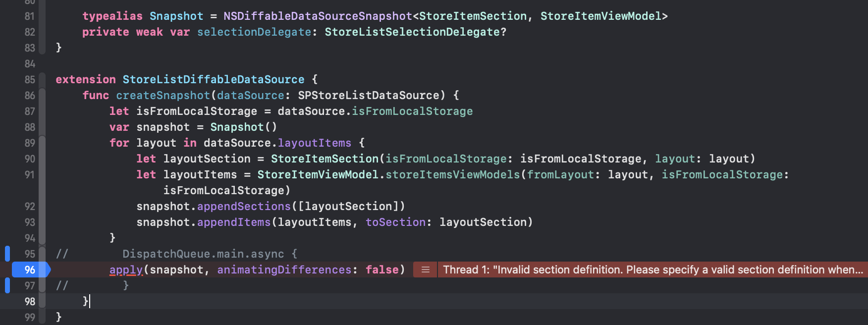The image size is (868, 325).
Task: Click the appendSections method call
Action: [244, 206]
